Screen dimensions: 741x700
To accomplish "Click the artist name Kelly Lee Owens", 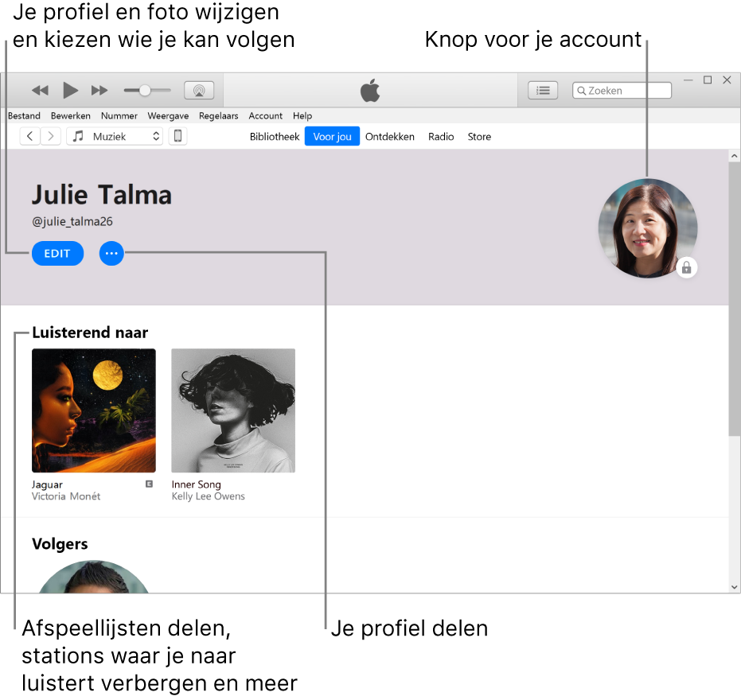I will coord(209,496).
